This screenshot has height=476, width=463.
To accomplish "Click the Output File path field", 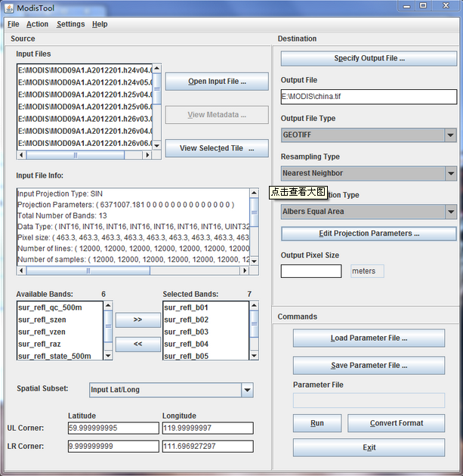I will coord(369,97).
